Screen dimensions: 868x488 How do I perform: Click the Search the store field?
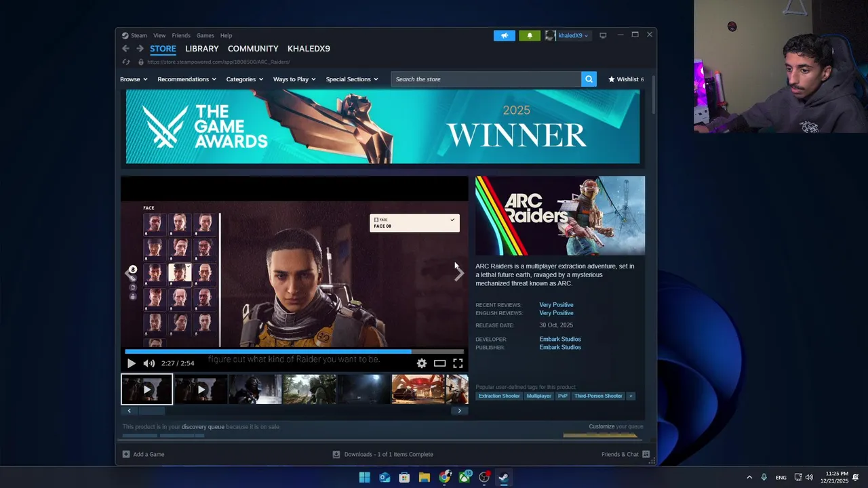(486, 79)
